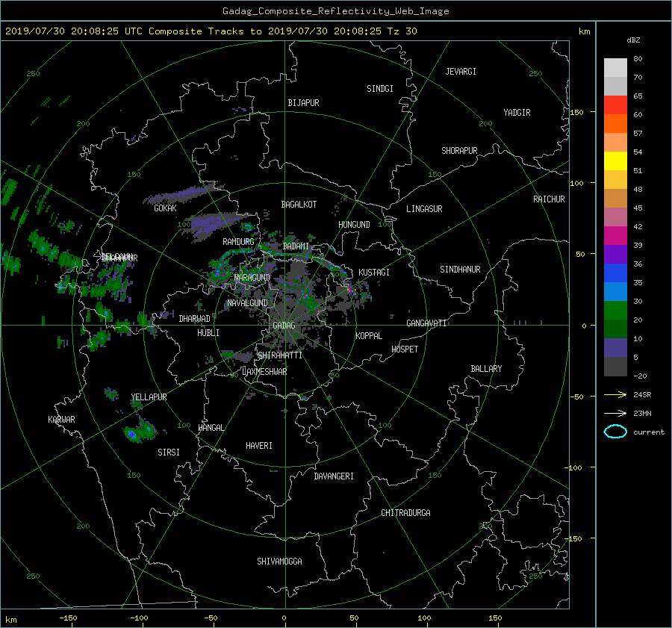The height and width of the screenshot is (628, 672).
Task: Click the HANGAL city label
Action: click(x=211, y=428)
